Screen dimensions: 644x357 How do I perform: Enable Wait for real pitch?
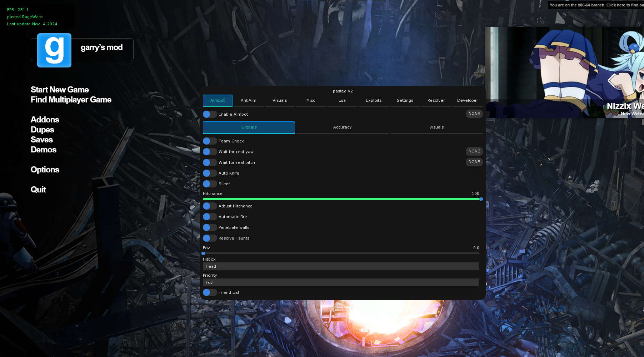[210, 162]
